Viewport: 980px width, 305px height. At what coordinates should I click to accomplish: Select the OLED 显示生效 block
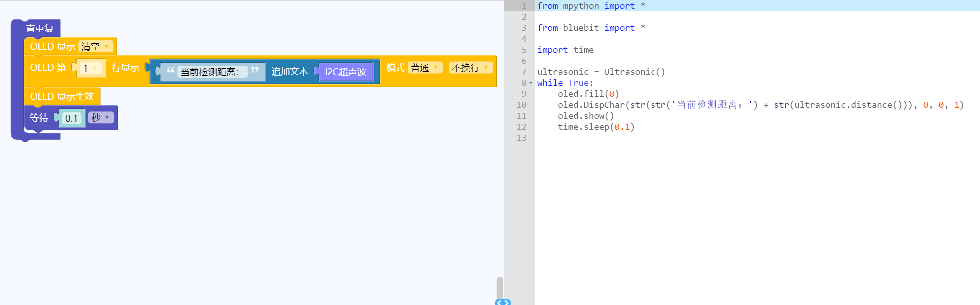coord(62,96)
